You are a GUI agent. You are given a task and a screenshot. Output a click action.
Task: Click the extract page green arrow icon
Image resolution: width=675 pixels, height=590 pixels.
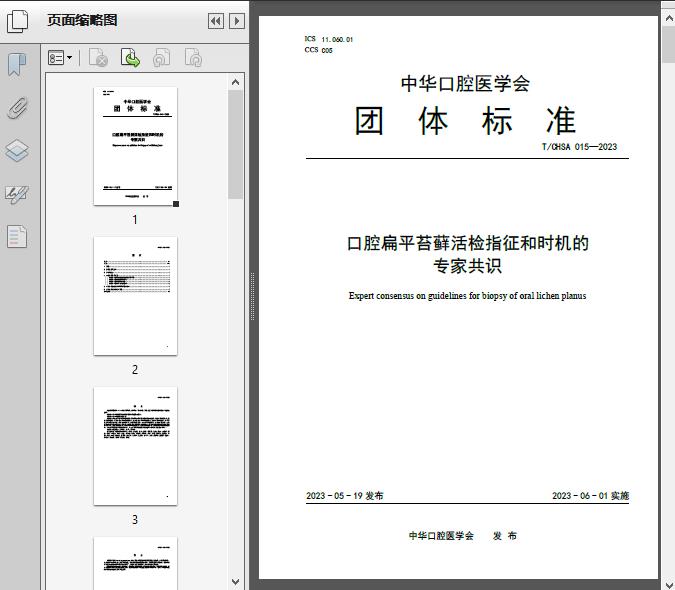(130, 58)
